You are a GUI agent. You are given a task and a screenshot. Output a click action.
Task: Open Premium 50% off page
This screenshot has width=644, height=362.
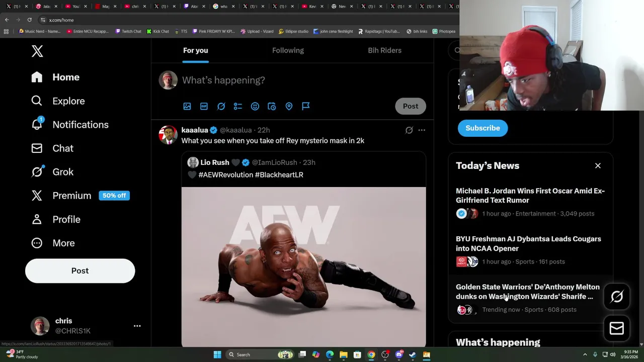[x=80, y=196]
